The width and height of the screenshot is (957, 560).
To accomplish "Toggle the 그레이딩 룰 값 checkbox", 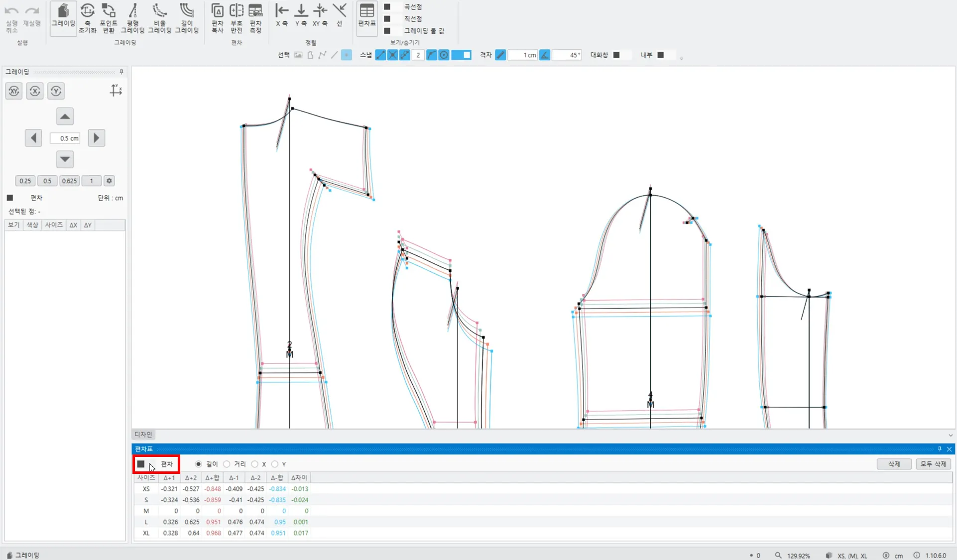I will point(387,31).
